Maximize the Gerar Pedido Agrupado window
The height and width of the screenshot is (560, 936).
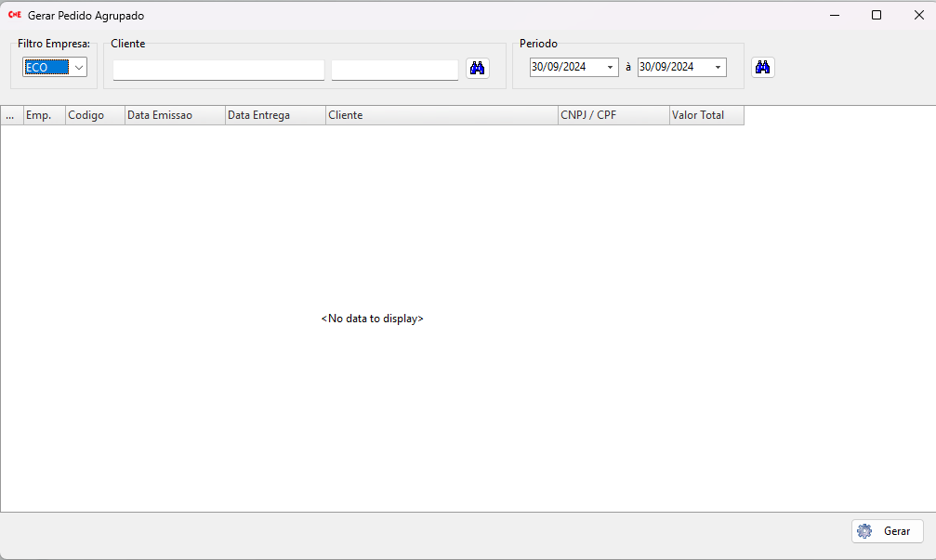pos(876,16)
